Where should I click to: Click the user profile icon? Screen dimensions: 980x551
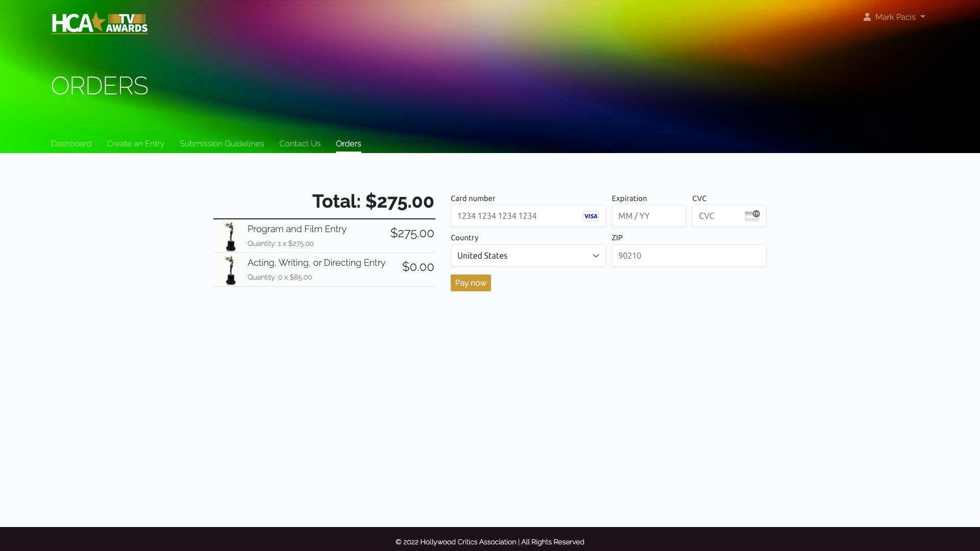(867, 17)
